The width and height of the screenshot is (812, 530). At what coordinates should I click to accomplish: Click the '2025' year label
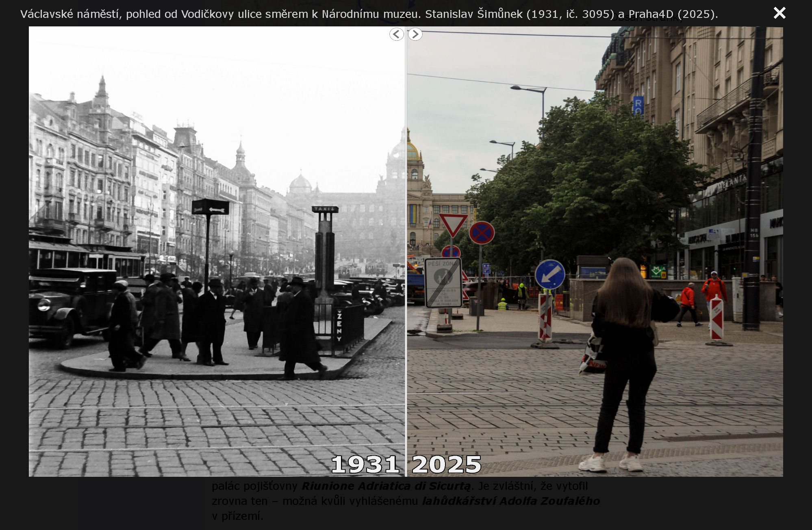coord(447,464)
